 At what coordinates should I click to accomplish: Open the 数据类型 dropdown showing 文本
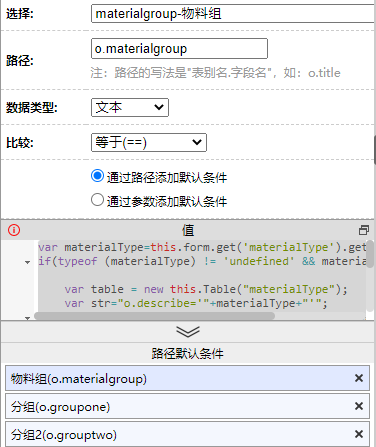pos(130,107)
